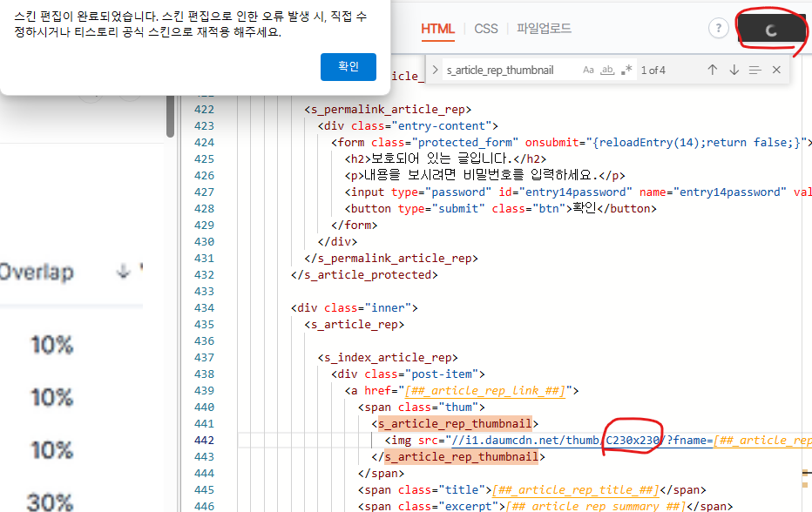The height and width of the screenshot is (512, 812).
Task: Close the search widget with X
Action: point(775,68)
